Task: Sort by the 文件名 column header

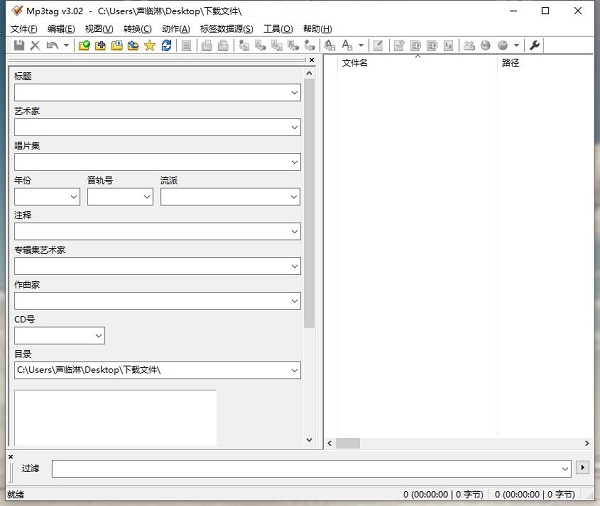Action: [417, 63]
